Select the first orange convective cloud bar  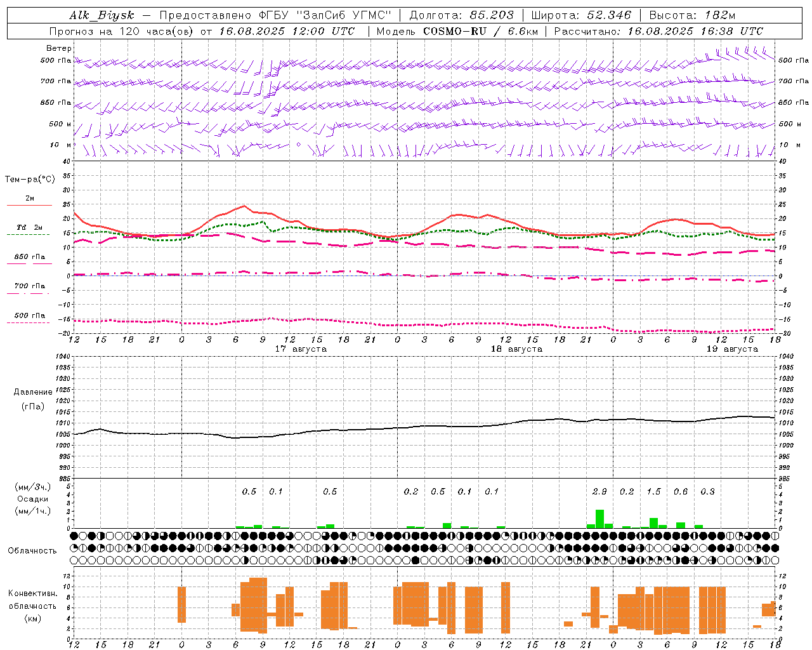coord(181,604)
